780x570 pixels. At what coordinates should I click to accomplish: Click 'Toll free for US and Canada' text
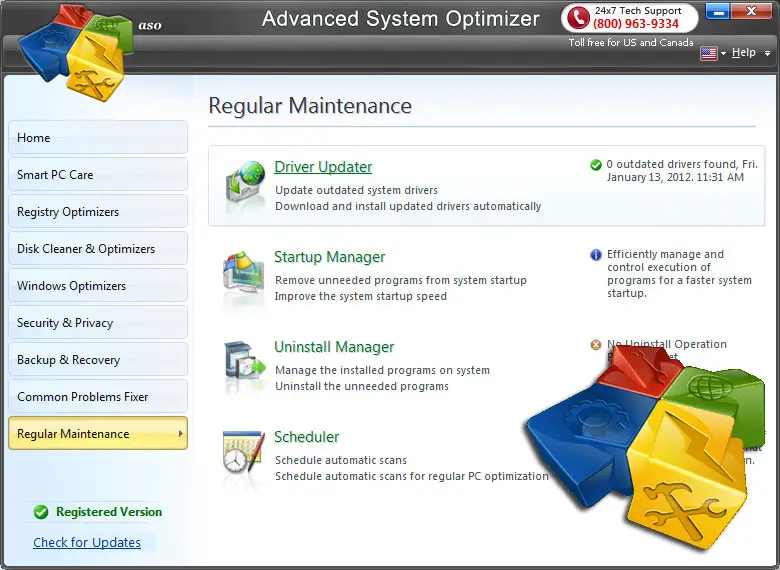pyautogui.click(x=631, y=42)
